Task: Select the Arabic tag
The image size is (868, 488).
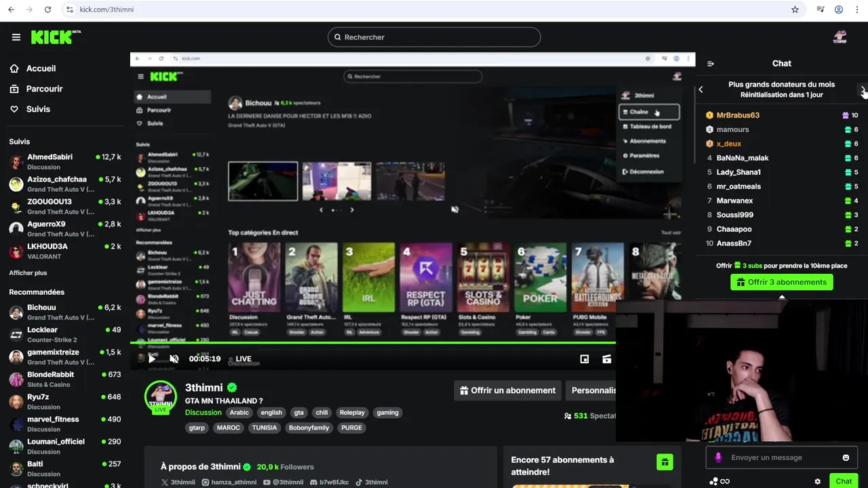Action: click(x=239, y=413)
